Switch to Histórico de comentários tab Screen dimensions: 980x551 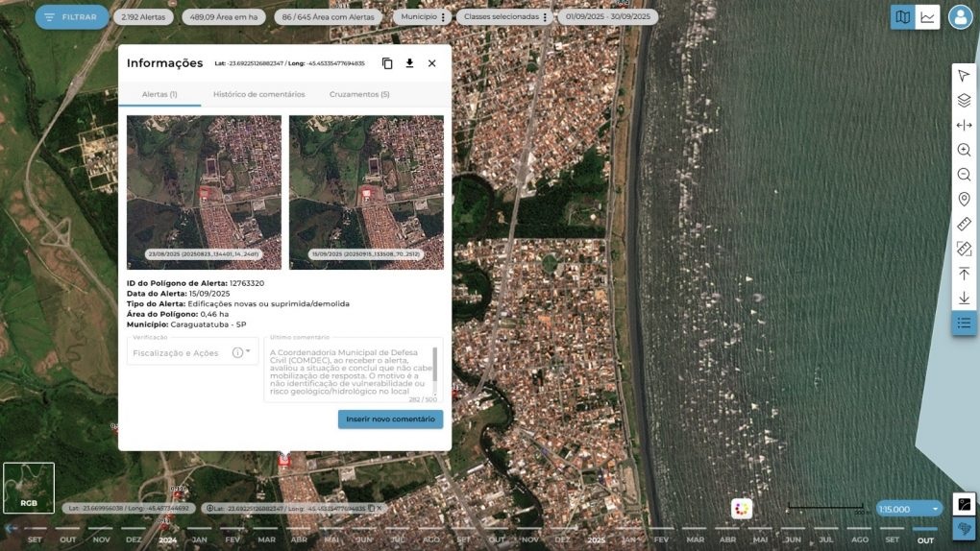pos(258,94)
